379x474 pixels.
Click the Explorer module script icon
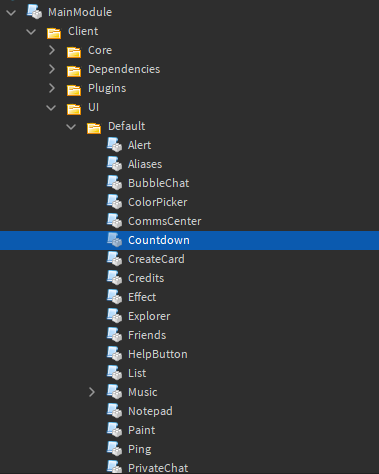[114, 316]
